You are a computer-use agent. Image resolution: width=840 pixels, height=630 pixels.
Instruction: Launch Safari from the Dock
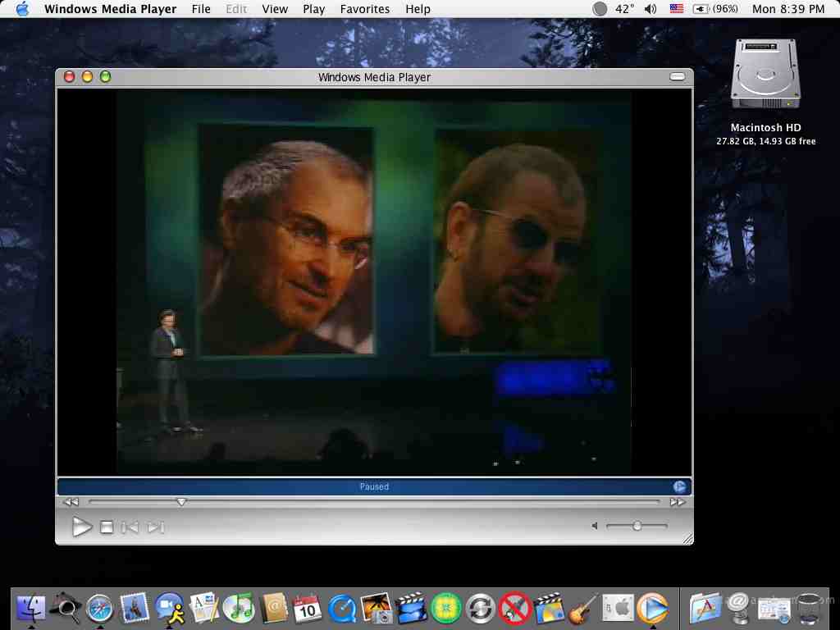100,609
